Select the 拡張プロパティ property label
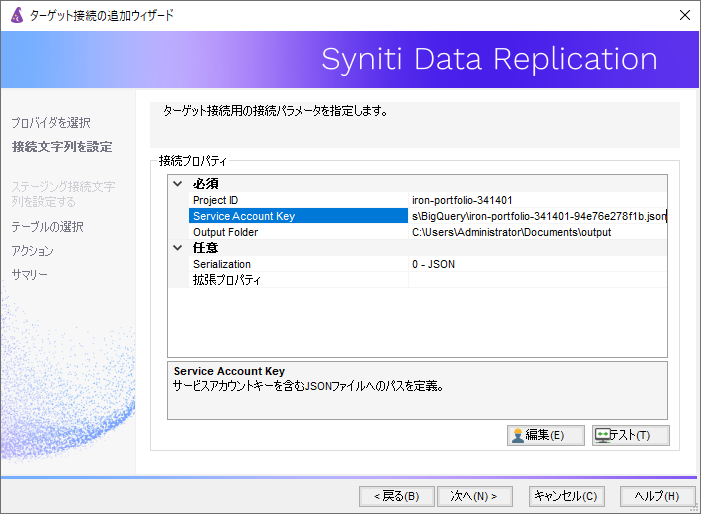 pos(298,280)
